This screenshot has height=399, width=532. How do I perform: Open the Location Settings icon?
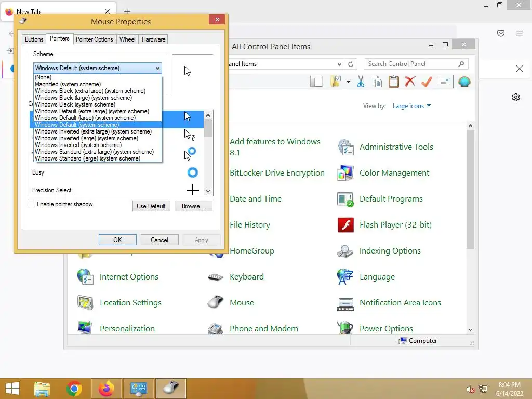tap(86, 303)
